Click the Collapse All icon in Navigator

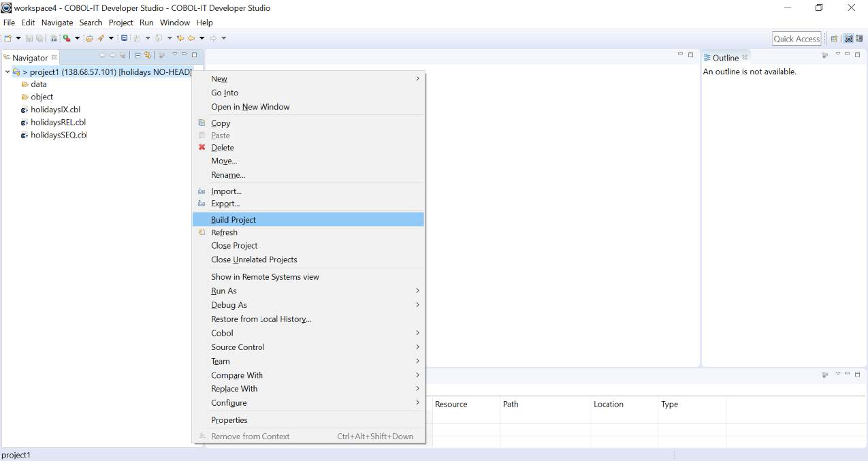(137, 55)
